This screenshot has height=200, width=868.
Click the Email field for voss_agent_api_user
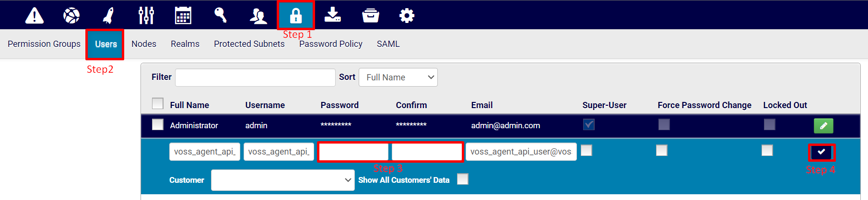(x=521, y=152)
